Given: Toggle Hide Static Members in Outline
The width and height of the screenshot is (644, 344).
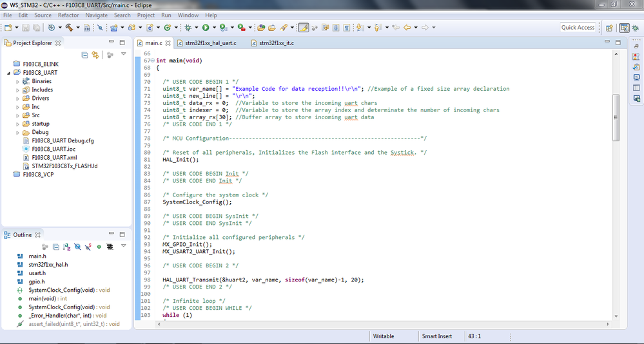Looking at the screenshot, I should tap(88, 247).
